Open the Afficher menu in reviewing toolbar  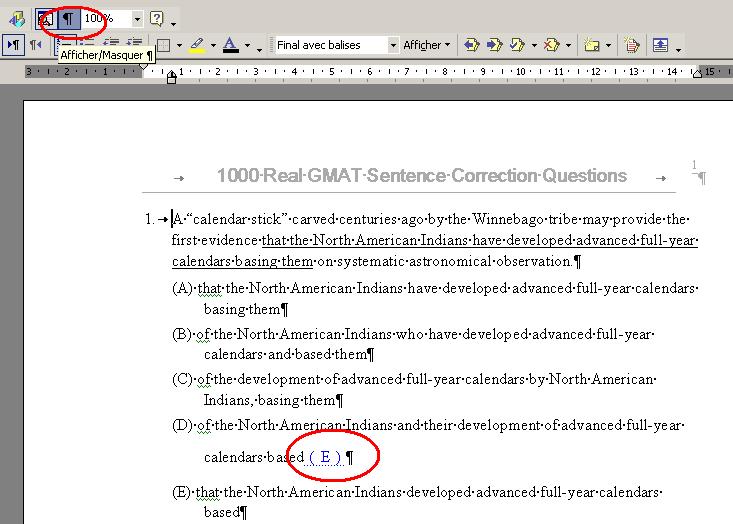(x=426, y=45)
